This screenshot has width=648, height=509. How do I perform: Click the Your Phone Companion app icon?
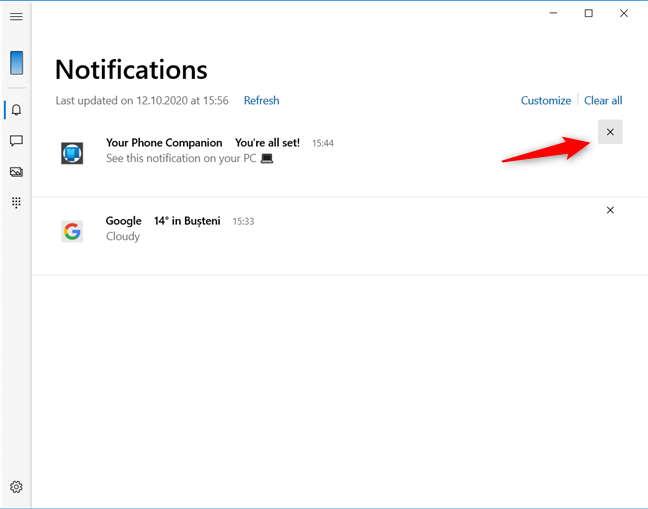(72, 153)
